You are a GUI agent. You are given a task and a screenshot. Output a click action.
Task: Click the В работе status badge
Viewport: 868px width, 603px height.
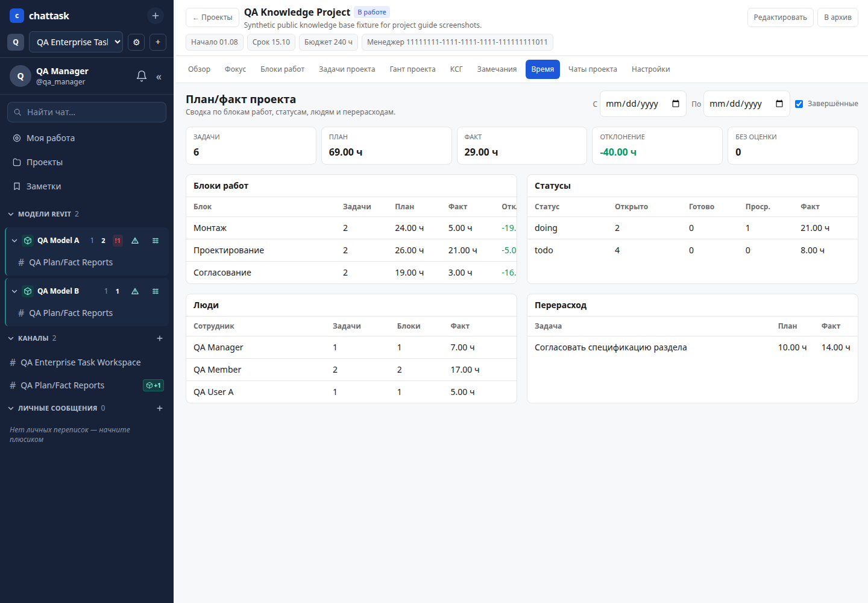pos(372,12)
